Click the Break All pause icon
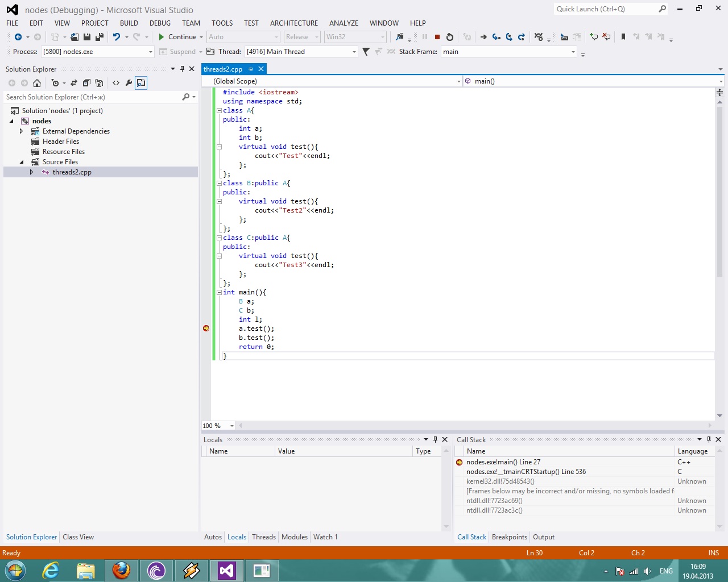The height and width of the screenshot is (582, 728). 425,37
